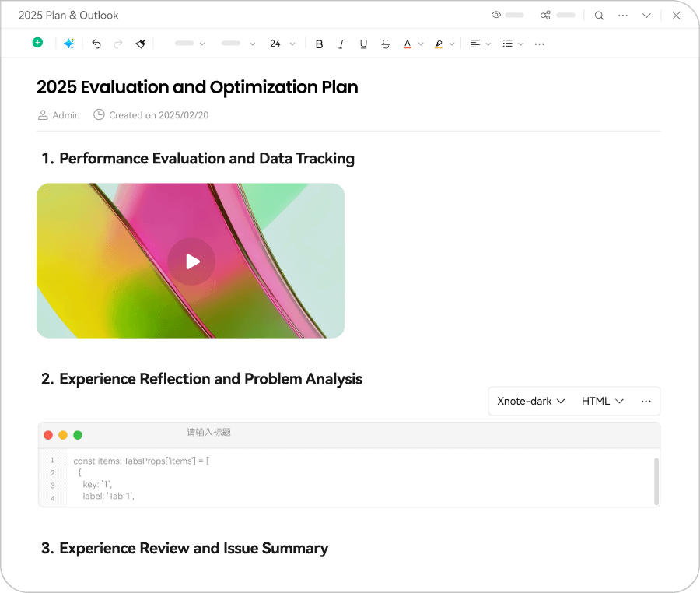Click the colorful video thumbnail
The image size is (700, 593).
(191, 261)
